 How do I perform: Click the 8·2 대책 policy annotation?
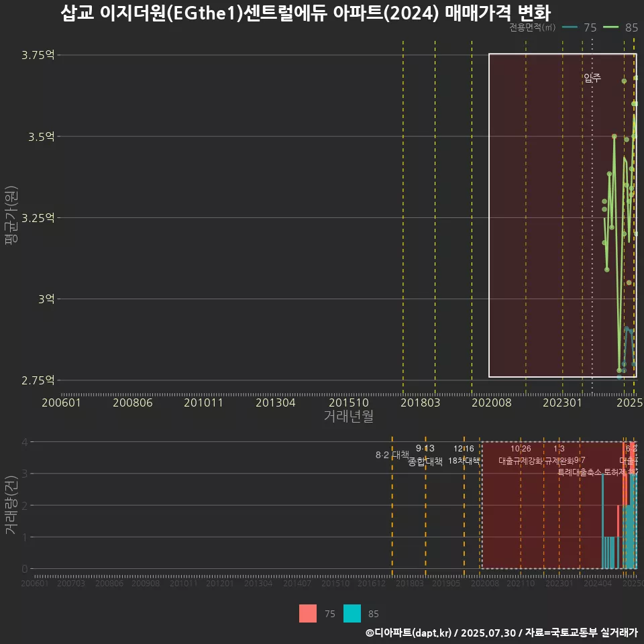click(x=392, y=455)
